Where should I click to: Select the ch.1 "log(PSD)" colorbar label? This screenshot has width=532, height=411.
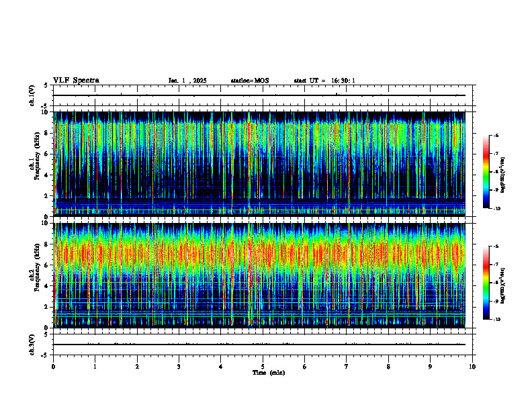click(503, 175)
